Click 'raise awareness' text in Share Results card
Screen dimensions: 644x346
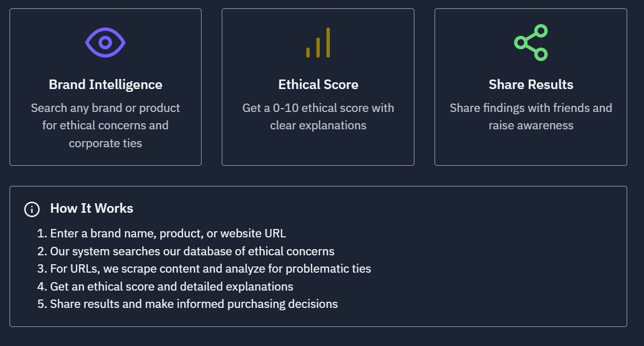(x=531, y=125)
